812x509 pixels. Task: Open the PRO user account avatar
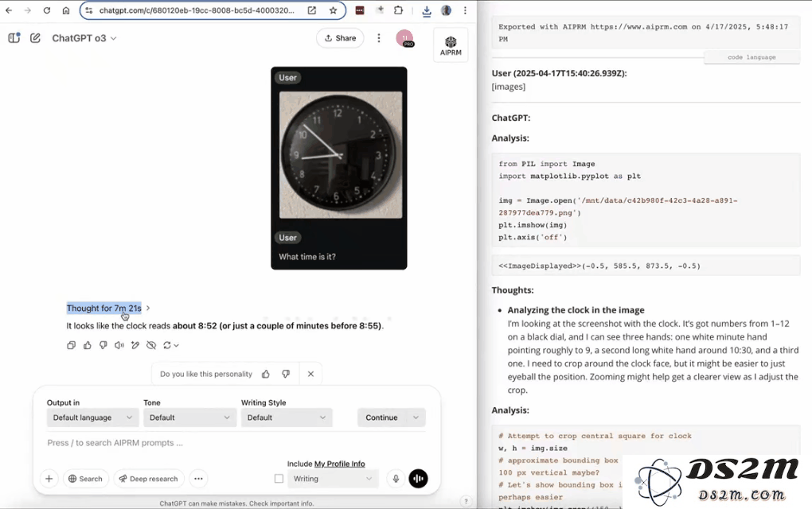pos(404,38)
